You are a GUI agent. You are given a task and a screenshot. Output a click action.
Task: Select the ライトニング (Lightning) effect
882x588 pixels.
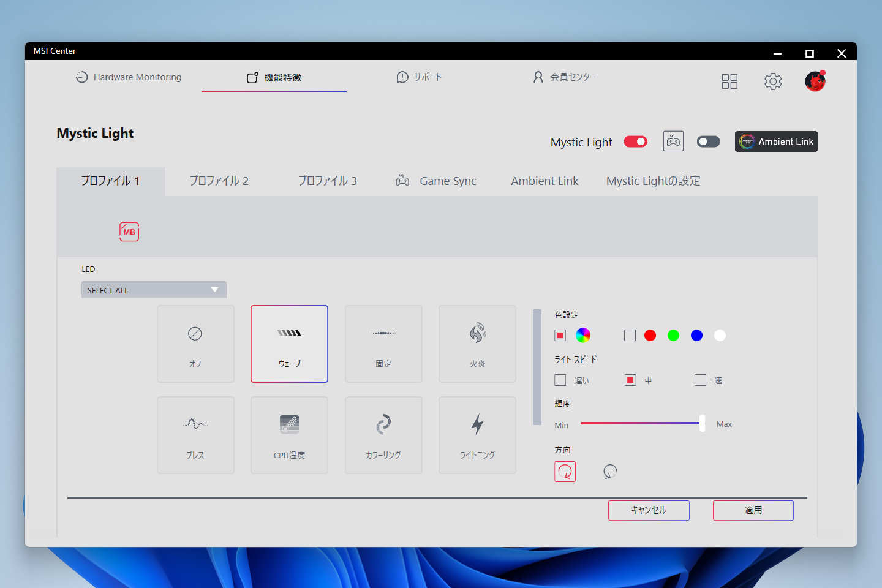(x=477, y=435)
